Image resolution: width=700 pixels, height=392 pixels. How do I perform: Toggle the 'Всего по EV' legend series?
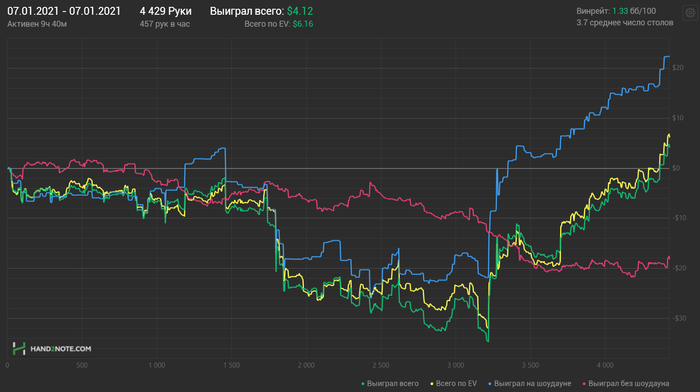click(x=454, y=384)
